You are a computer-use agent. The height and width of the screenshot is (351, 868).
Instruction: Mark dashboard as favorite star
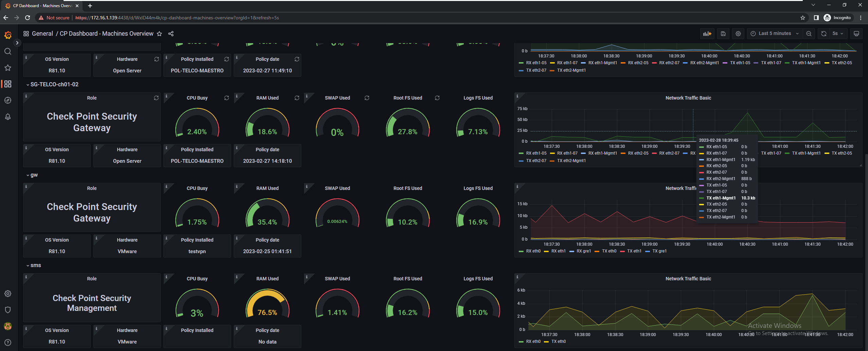(x=159, y=34)
